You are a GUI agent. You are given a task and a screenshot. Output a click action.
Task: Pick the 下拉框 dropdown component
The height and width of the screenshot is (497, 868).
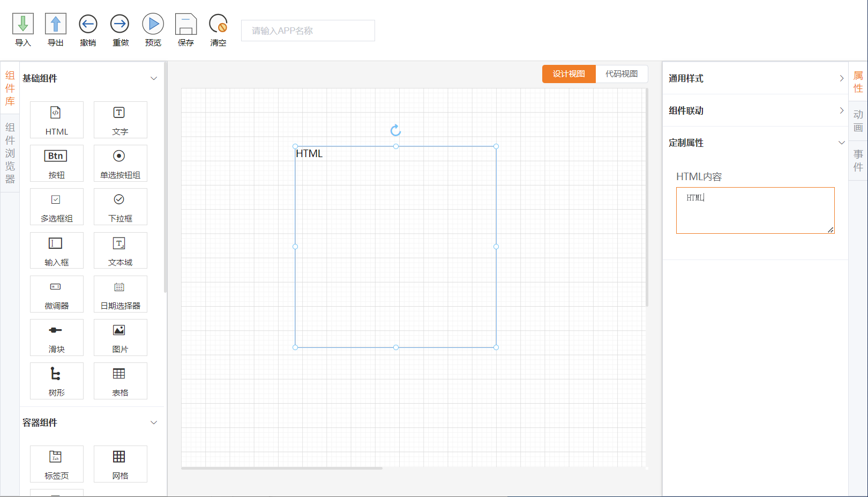coord(120,206)
